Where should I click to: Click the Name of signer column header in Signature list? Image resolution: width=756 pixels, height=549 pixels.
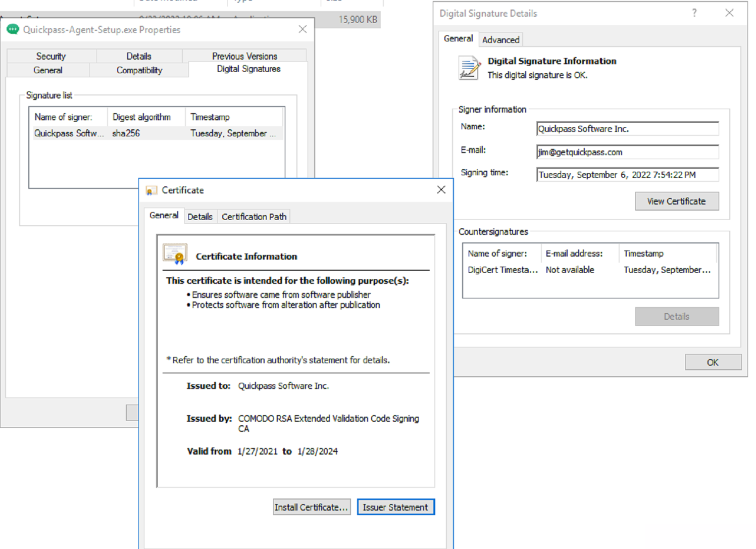point(68,117)
